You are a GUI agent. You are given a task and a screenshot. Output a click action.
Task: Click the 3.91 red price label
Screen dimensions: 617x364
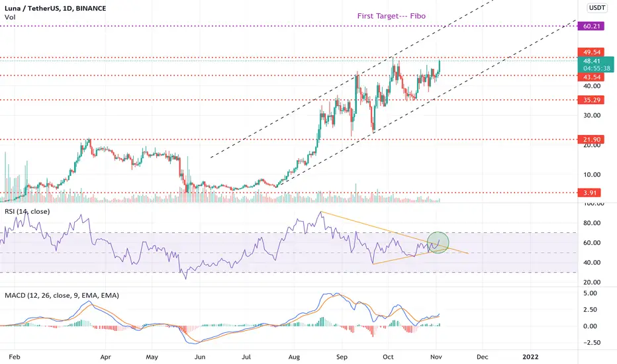tap(589, 193)
